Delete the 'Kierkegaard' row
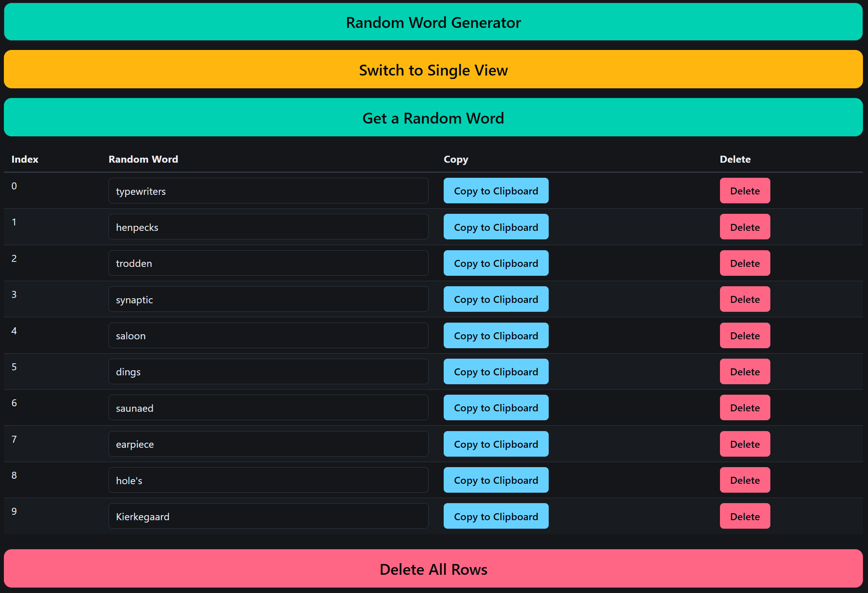This screenshot has width=868, height=593. [744, 516]
